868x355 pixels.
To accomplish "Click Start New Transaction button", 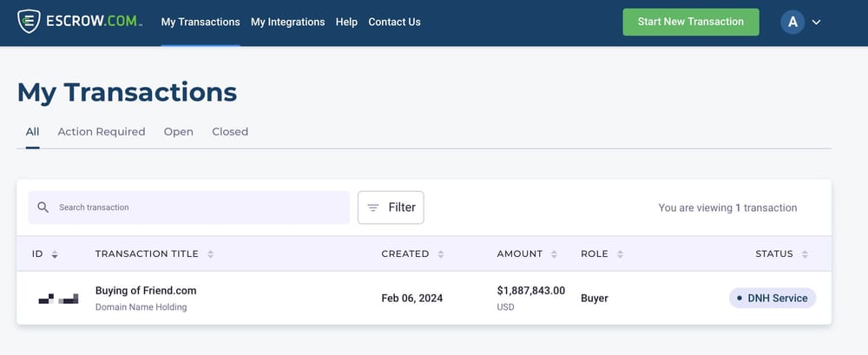I will (690, 22).
